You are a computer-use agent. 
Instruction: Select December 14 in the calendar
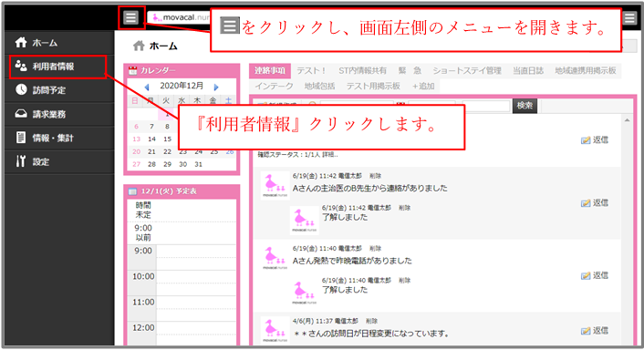pyautogui.click(x=151, y=139)
